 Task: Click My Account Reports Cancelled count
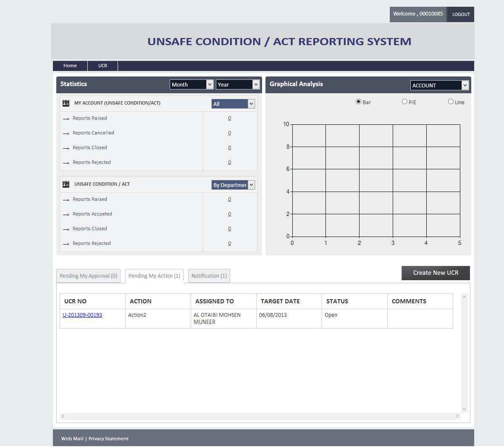coord(229,133)
